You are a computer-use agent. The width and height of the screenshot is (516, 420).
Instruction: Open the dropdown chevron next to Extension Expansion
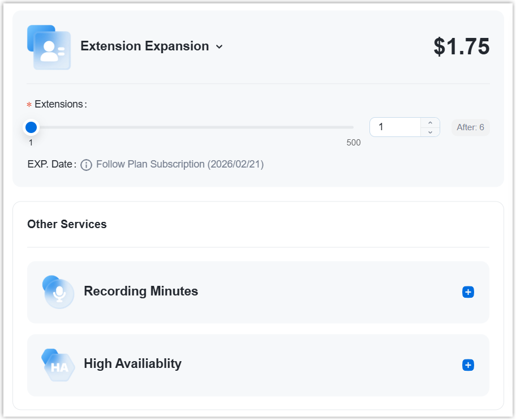click(220, 47)
